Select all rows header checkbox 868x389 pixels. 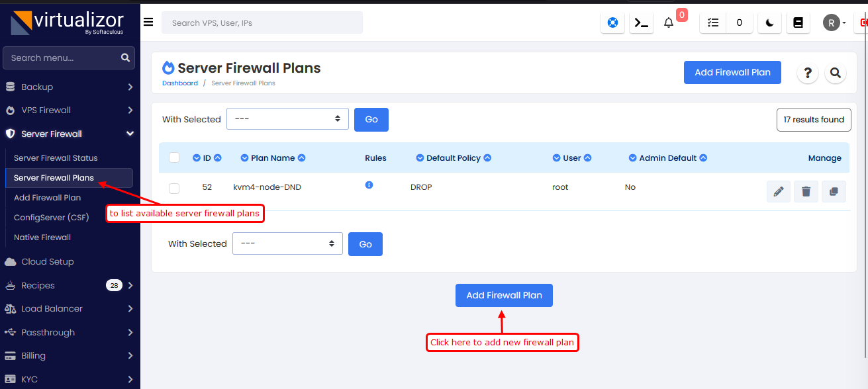174,157
